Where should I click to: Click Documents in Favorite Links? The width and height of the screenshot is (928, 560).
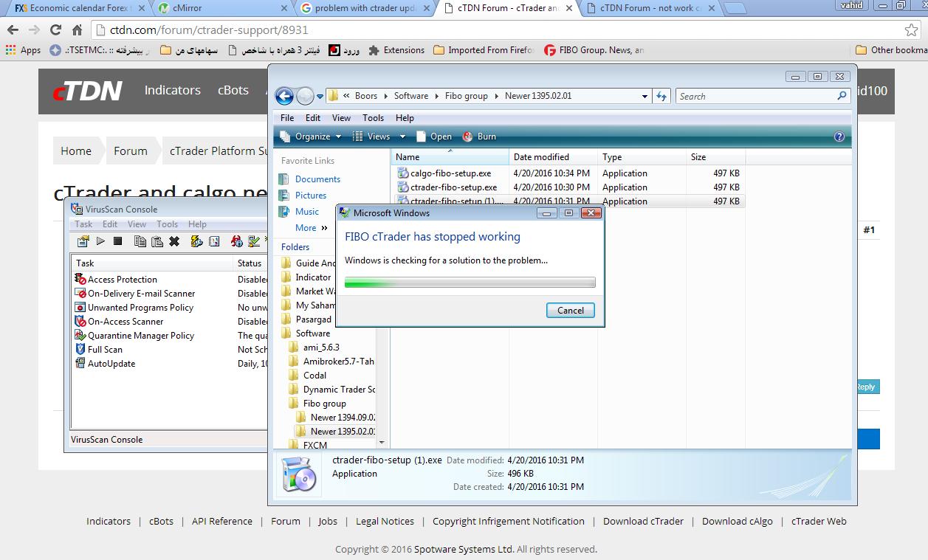[x=317, y=179]
